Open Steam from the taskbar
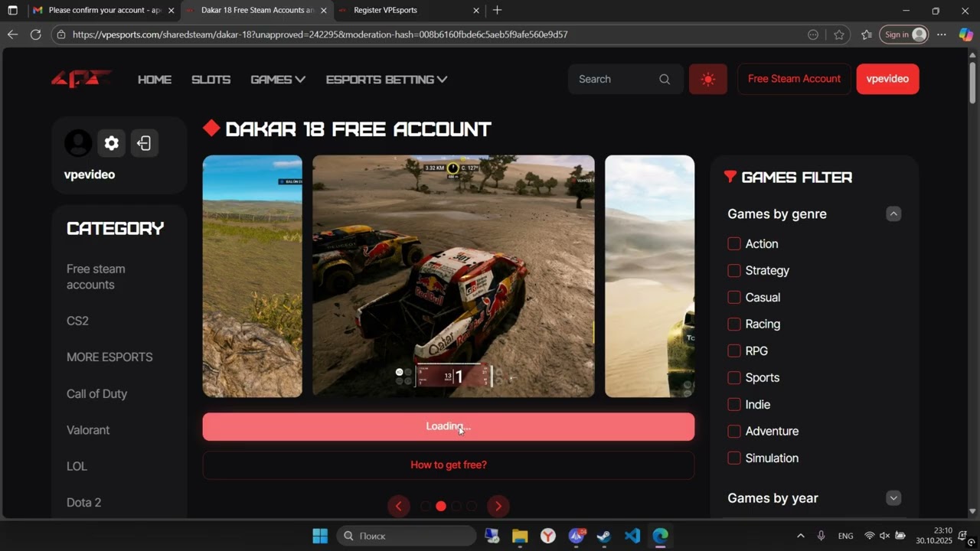This screenshot has width=980, height=551. point(604,536)
